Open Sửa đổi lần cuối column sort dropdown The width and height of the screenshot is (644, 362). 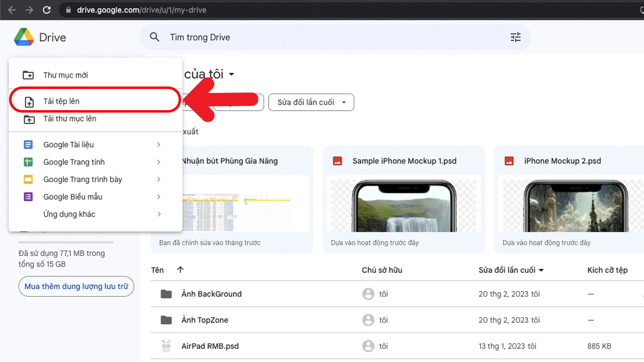pyautogui.click(x=541, y=270)
